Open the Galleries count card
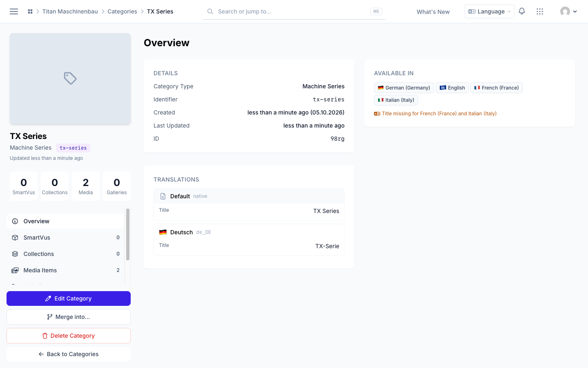 pos(117,186)
